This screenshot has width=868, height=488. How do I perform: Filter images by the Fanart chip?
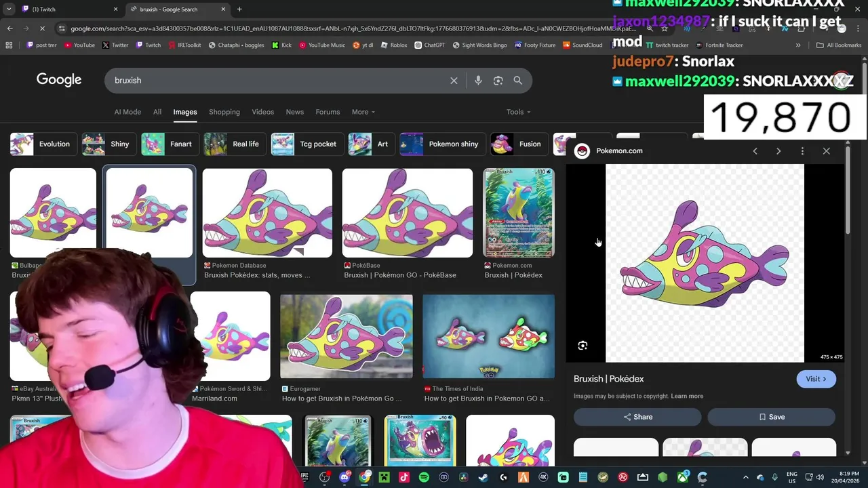(x=169, y=144)
